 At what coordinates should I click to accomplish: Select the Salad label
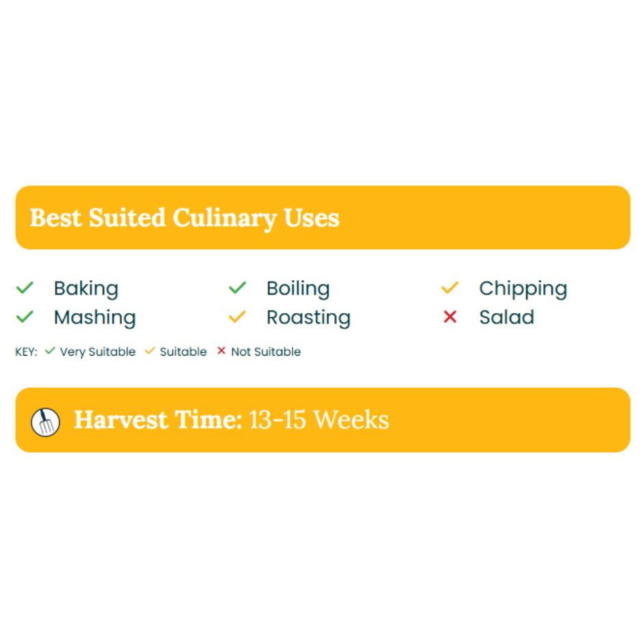[507, 317]
